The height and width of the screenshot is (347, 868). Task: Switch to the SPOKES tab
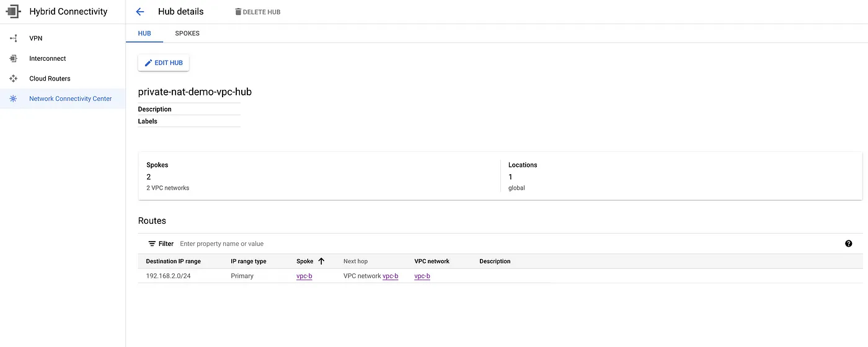pyautogui.click(x=187, y=33)
